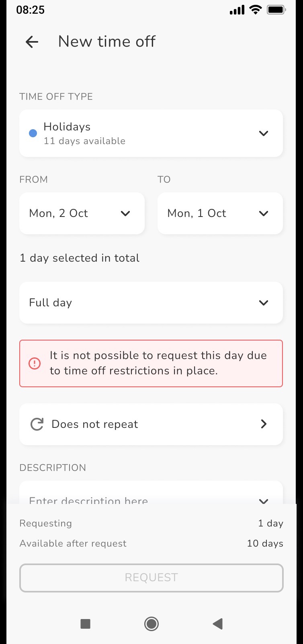Tap the back arrow icon
The height and width of the screenshot is (644, 303).
pyautogui.click(x=32, y=41)
